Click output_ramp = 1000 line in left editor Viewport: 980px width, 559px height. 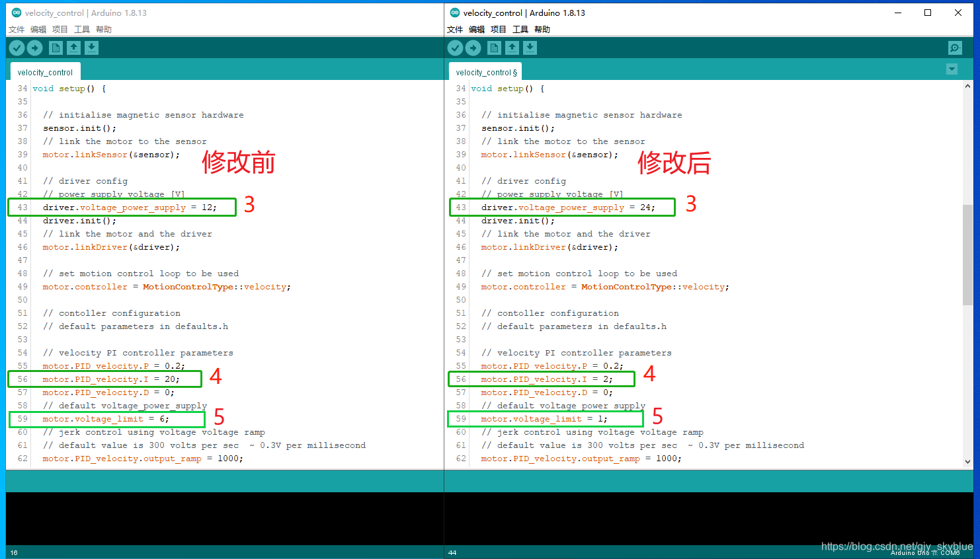click(143, 459)
